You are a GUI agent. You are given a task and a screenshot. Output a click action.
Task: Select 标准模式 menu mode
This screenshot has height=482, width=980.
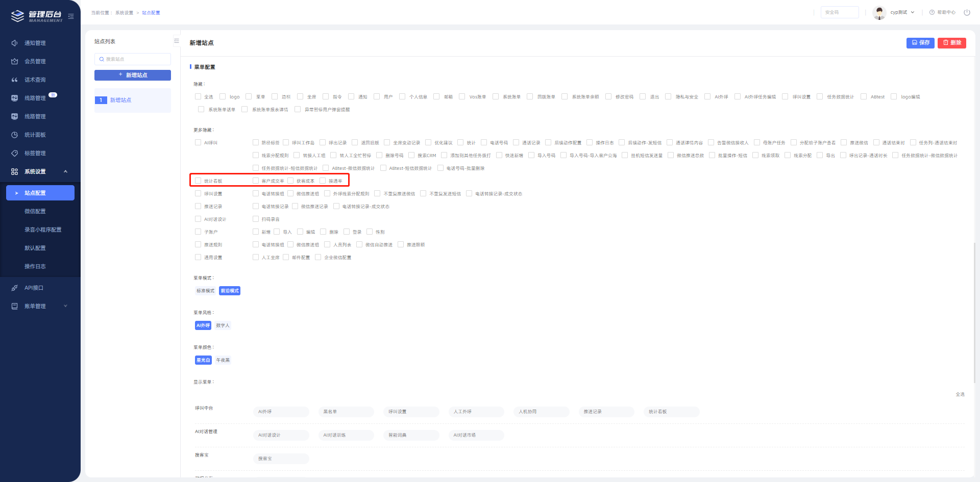coord(206,291)
